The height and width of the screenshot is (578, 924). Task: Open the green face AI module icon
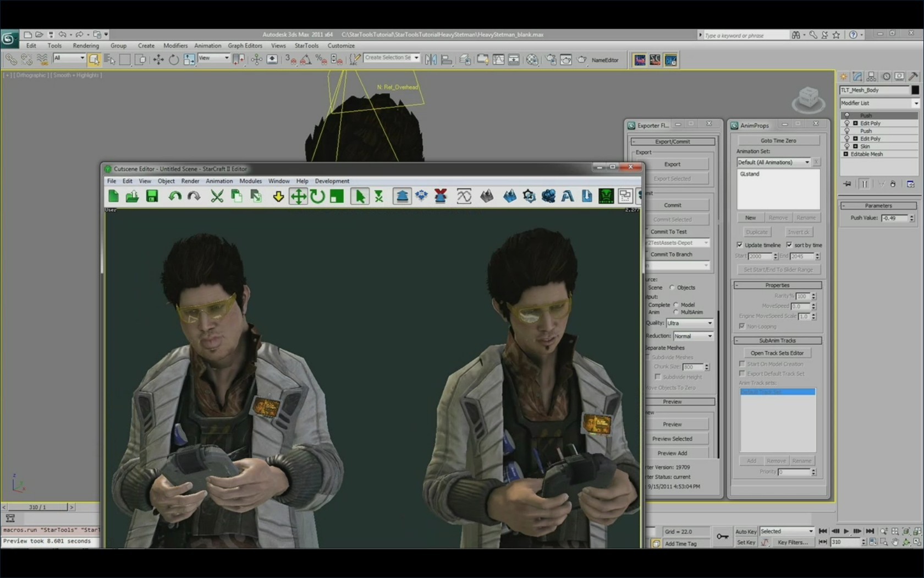click(x=606, y=196)
